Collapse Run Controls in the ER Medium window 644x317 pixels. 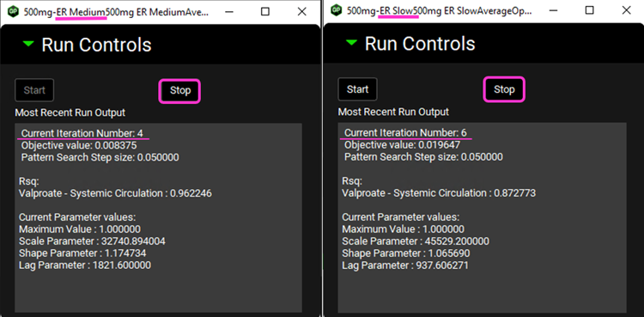(x=28, y=44)
